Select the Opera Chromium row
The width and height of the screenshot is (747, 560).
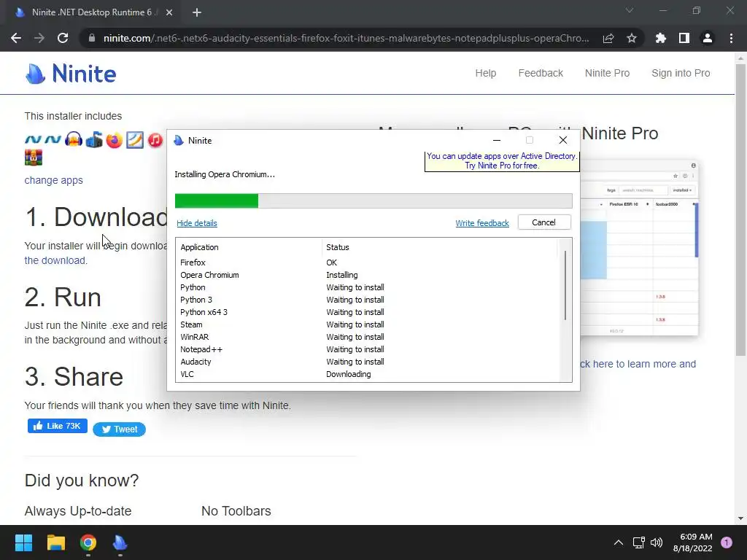point(367,275)
